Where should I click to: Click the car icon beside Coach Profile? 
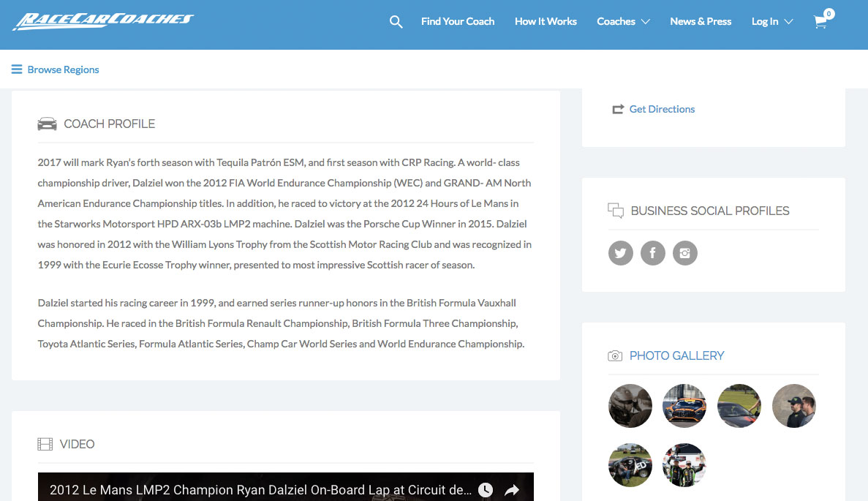click(47, 124)
